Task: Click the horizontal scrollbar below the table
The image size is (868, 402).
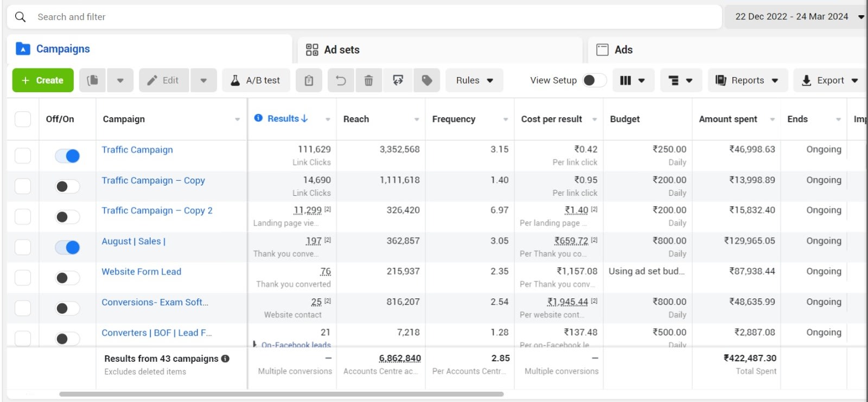Action: click(281, 394)
